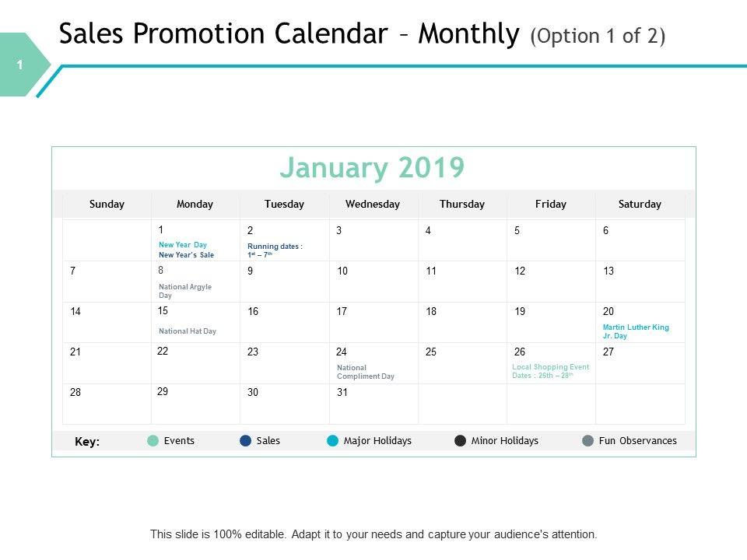Click the National Hat Day entry
The image size is (747, 560).
click(188, 331)
